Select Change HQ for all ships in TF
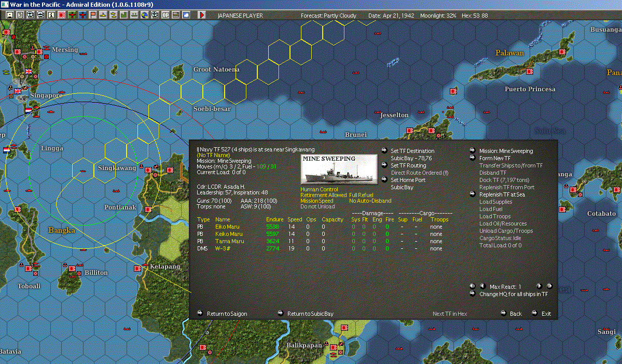Viewport: 622px width, 364px height. (513, 294)
